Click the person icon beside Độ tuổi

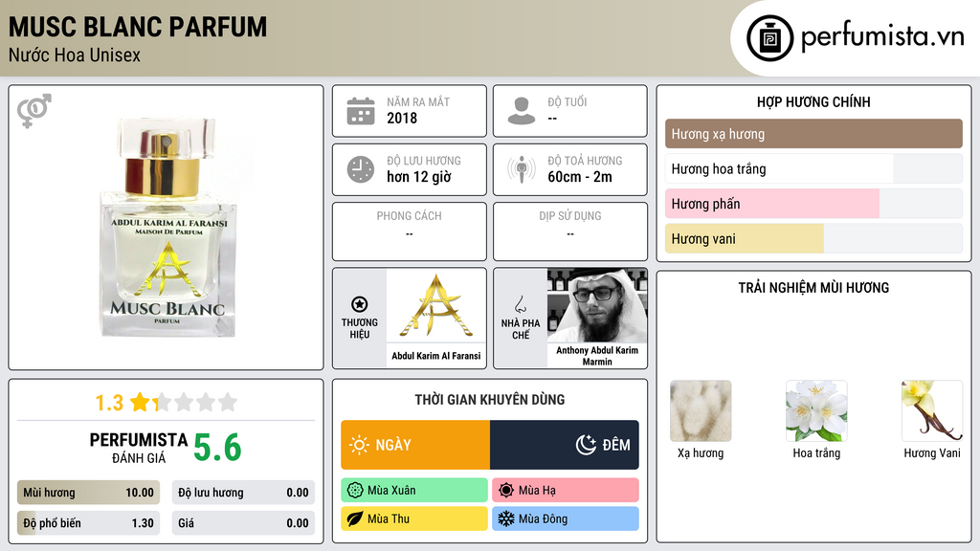click(x=522, y=111)
